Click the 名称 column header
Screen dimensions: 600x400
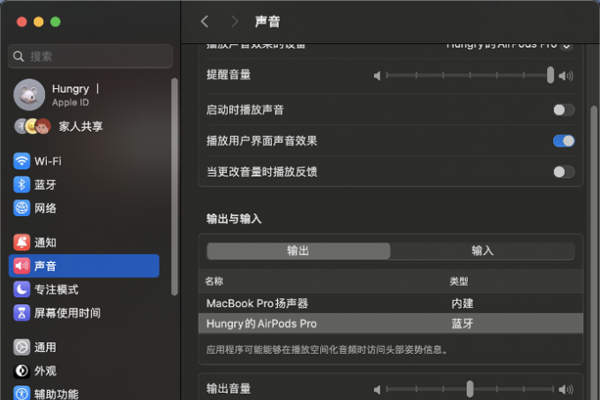point(214,281)
